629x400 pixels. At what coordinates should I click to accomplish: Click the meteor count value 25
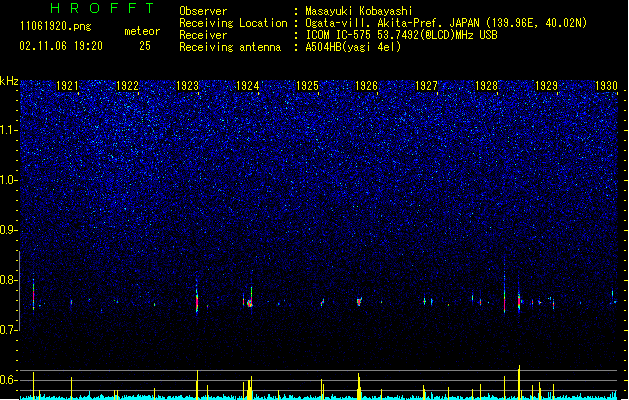coord(145,46)
